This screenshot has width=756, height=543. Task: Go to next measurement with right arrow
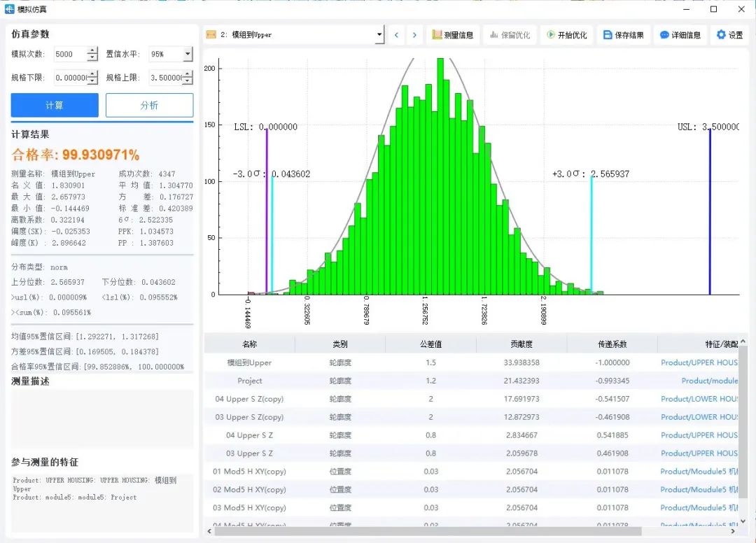(414, 35)
